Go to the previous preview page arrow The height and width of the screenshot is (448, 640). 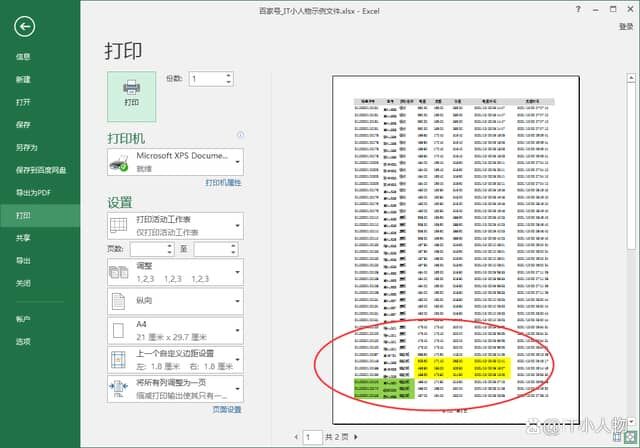(297, 437)
